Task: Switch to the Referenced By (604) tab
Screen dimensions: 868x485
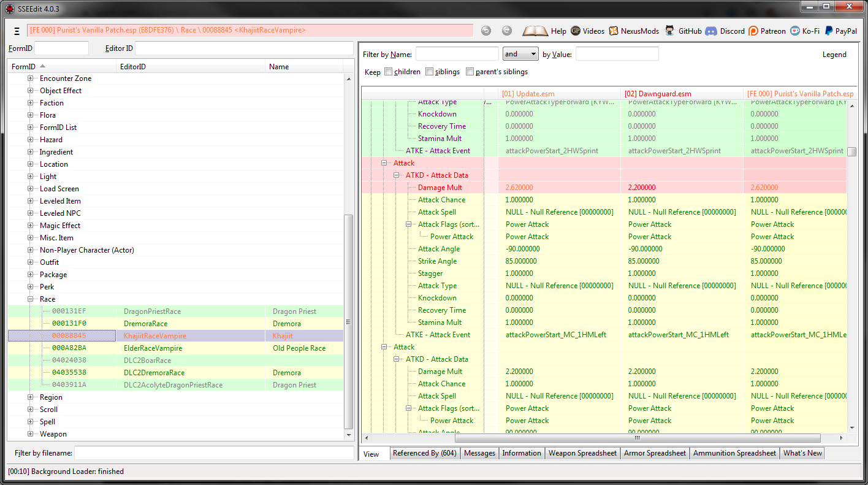Action: (x=424, y=453)
